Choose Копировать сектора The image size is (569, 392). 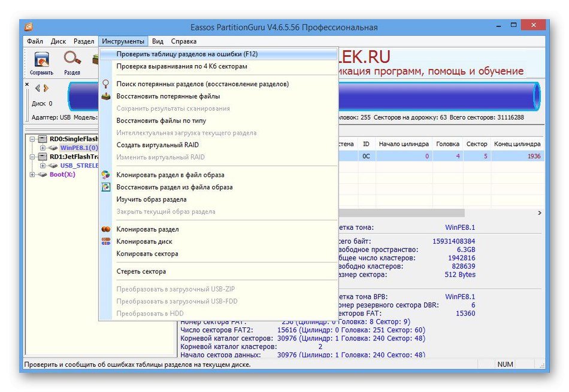(x=219, y=254)
